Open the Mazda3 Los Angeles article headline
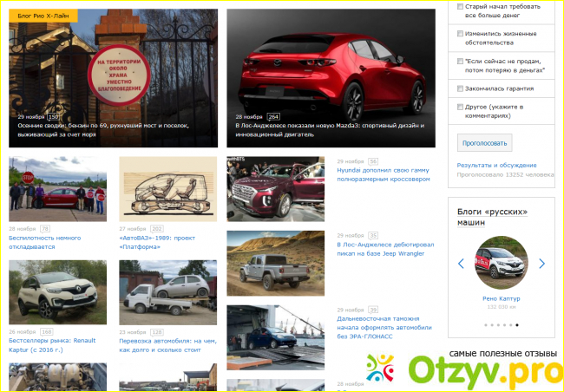 pos(330,130)
